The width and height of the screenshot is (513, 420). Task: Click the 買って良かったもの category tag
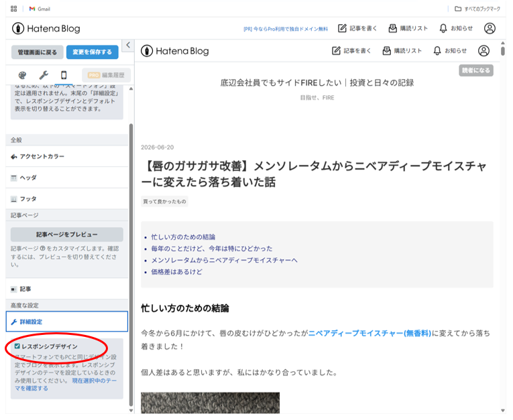pos(164,202)
